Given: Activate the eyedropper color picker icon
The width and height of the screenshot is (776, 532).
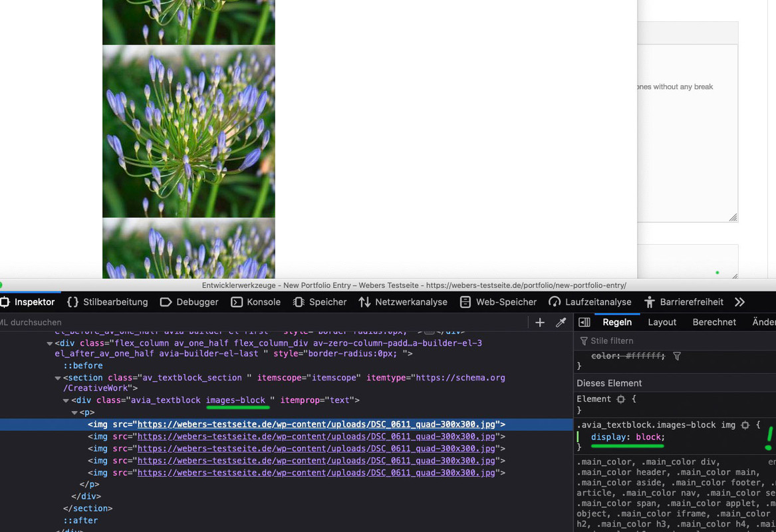Looking at the screenshot, I should point(561,323).
